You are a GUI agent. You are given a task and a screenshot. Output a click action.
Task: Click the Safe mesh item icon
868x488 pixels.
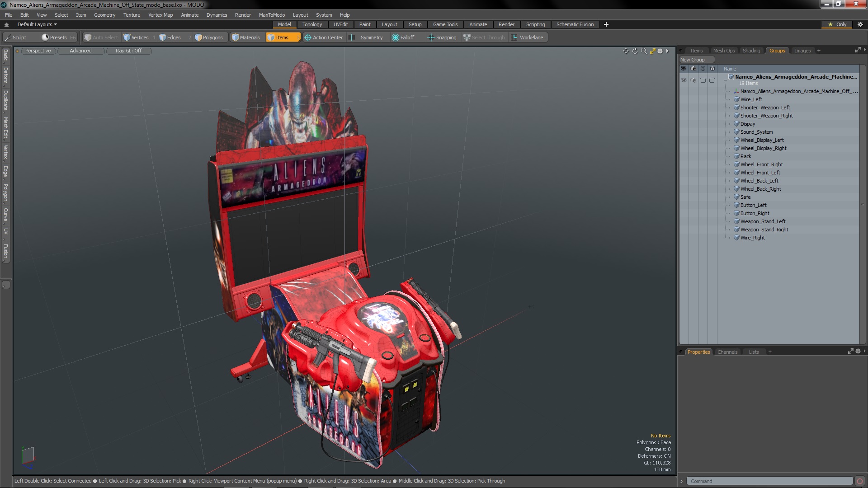[x=736, y=197]
